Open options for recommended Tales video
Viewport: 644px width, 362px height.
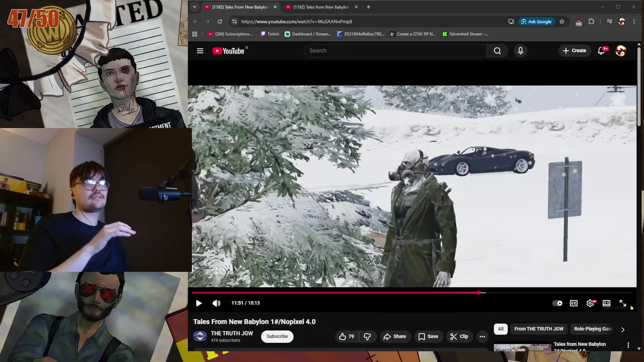(x=628, y=345)
